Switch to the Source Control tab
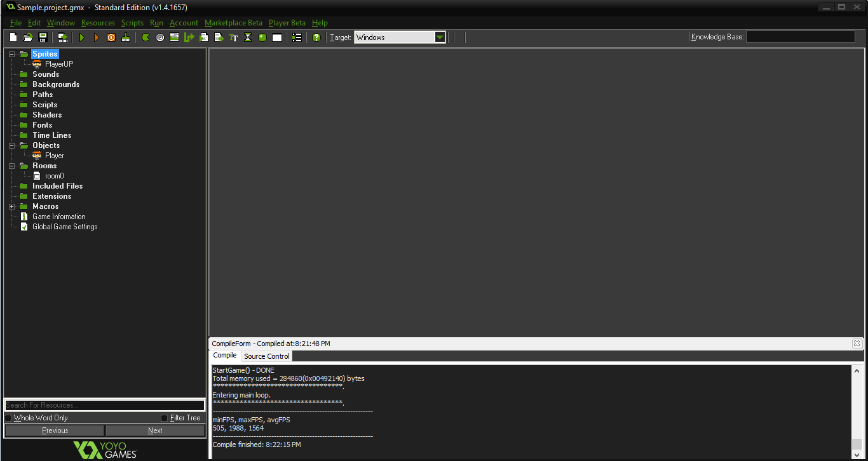 tap(267, 356)
